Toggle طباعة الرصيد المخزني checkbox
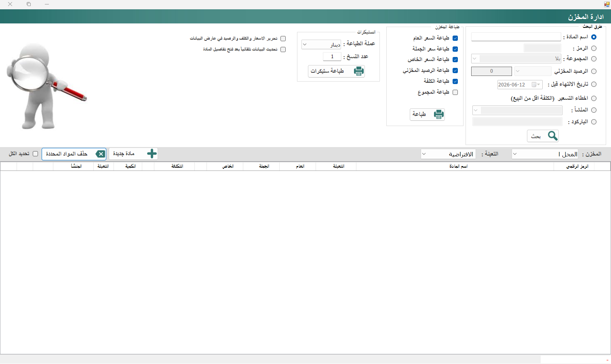The height and width of the screenshot is (364, 611). coord(455,70)
